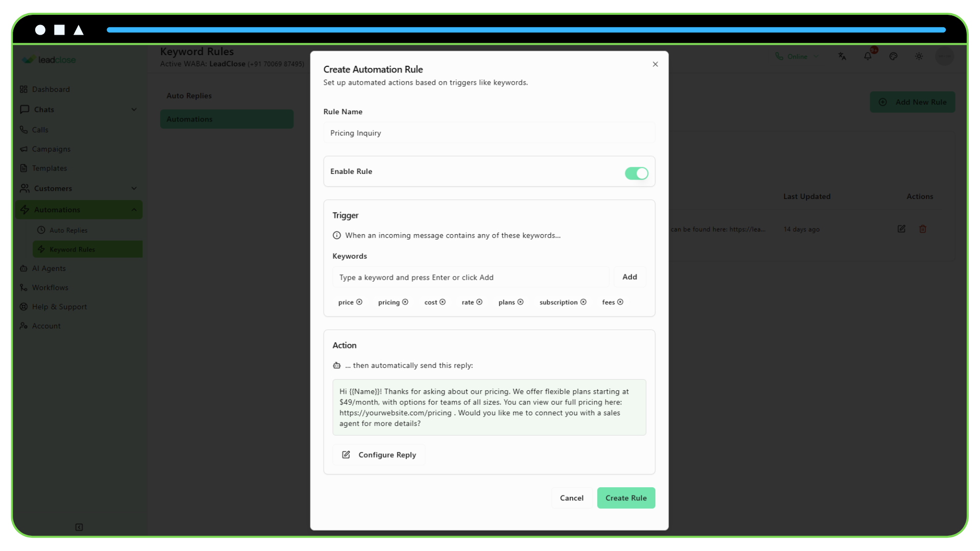Open the notifications bell
This screenshot has height=551, width=980.
pyautogui.click(x=868, y=56)
